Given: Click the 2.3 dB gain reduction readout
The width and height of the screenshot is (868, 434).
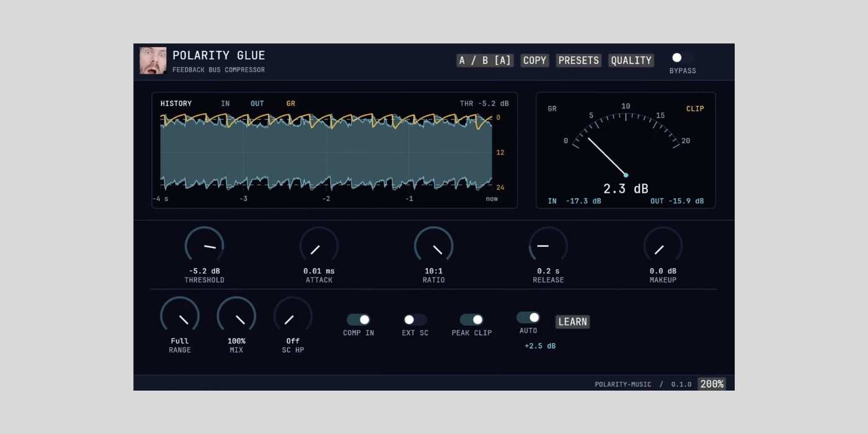Looking at the screenshot, I should click(626, 188).
